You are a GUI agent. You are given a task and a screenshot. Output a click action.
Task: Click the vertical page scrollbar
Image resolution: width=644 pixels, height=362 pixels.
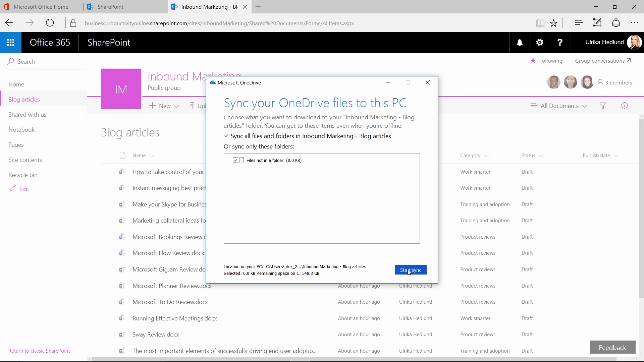click(641, 208)
